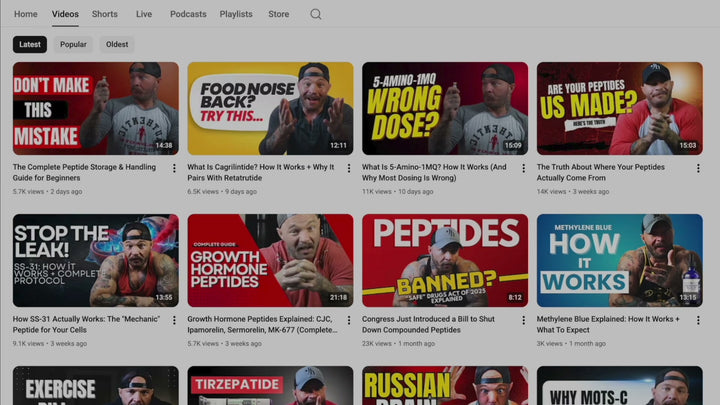
Task: Open 'Growth Hormone Peptides' thumbnail
Action: coord(270,260)
